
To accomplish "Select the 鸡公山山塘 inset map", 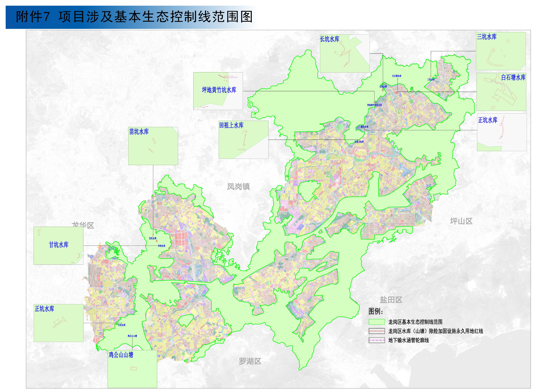I will click(132, 369).
